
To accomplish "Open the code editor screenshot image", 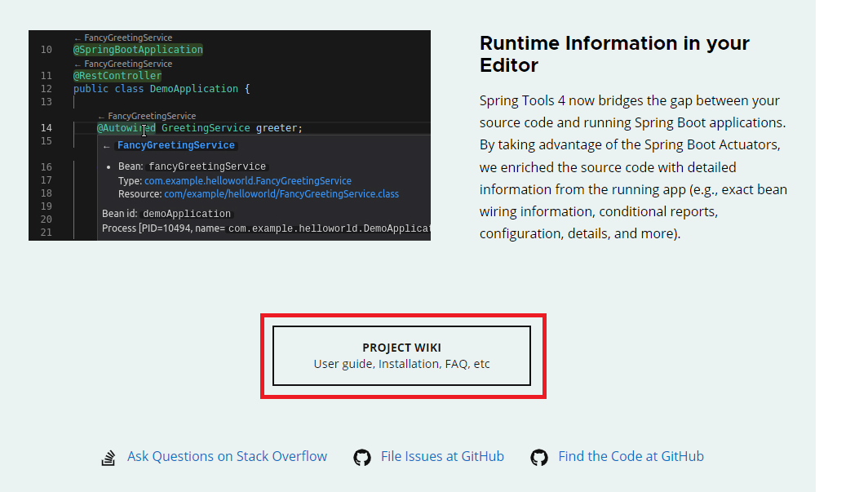I will (230, 135).
